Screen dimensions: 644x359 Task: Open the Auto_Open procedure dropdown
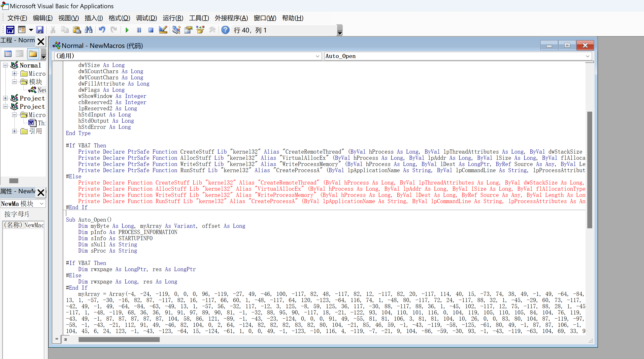pos(588,56)
